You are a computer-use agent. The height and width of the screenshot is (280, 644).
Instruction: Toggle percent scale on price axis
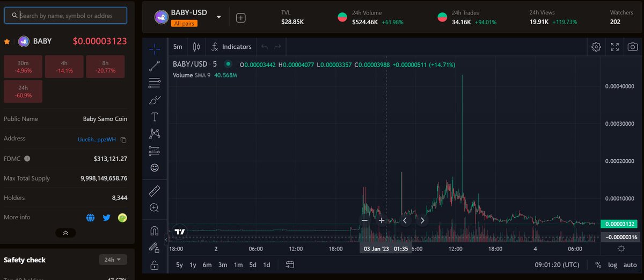click(598, 264)
